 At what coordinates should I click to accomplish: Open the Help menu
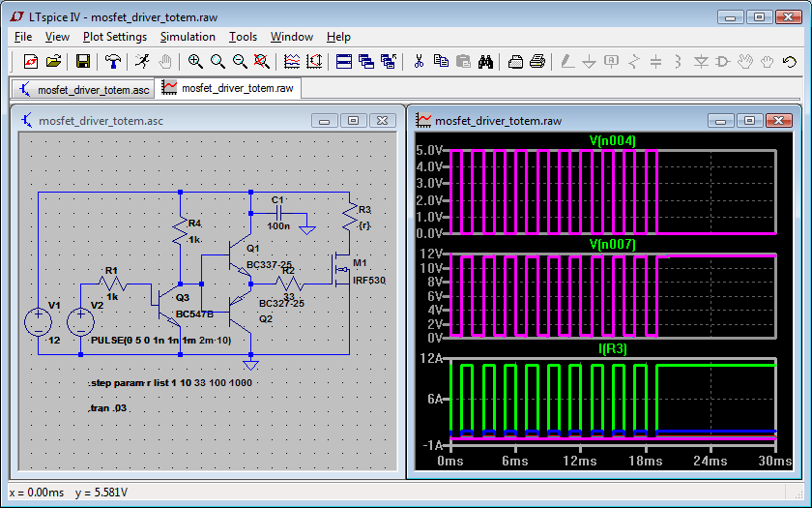pyautogui.click(x=338, y=37)
